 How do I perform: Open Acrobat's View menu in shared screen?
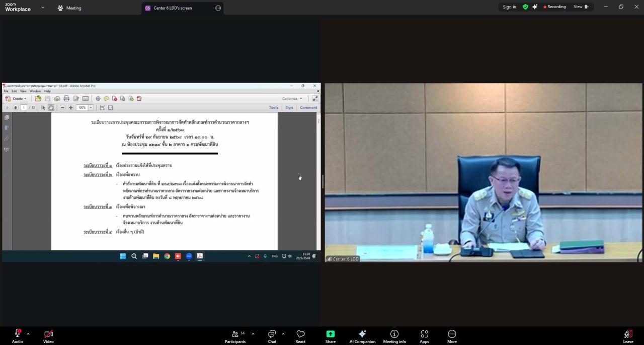pos(23,91)
